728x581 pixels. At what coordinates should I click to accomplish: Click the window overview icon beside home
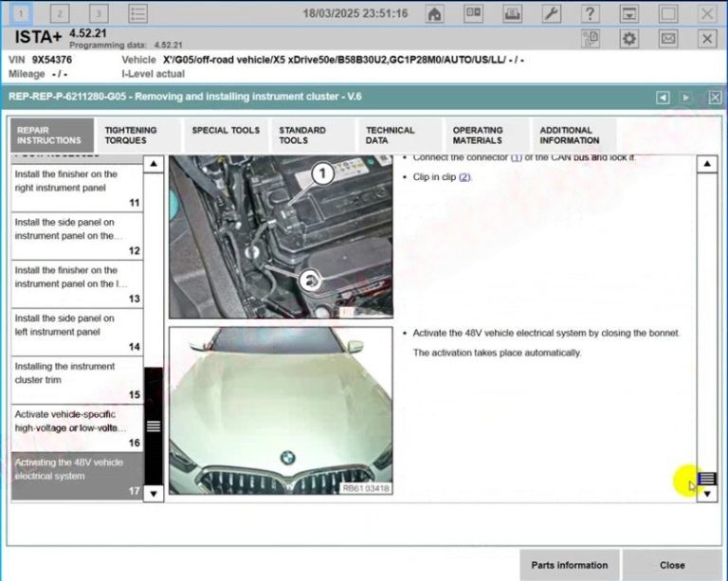pos(473,13)
